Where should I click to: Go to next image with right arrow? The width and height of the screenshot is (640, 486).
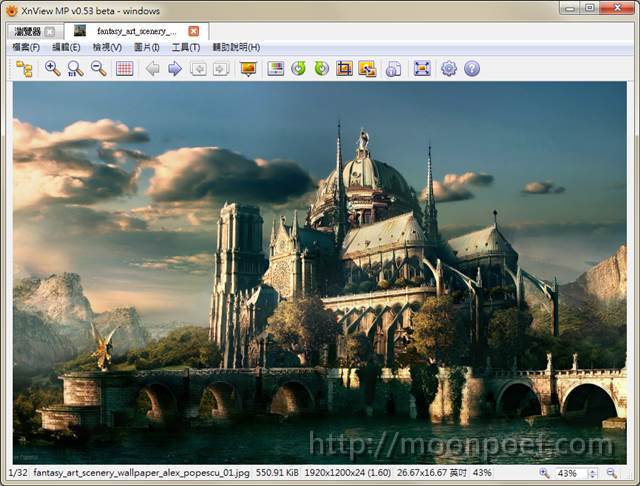175,69
